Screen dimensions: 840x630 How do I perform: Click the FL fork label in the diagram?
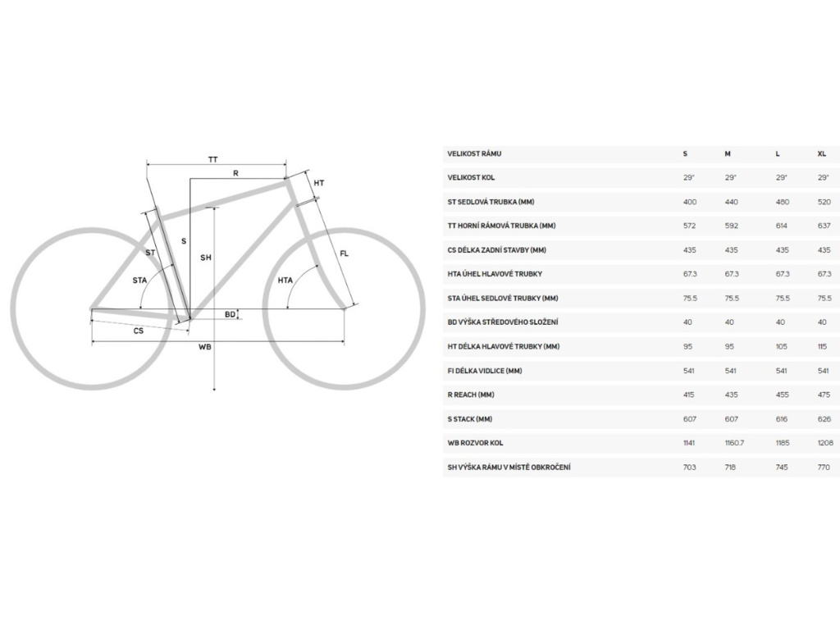tap(345, 253)
